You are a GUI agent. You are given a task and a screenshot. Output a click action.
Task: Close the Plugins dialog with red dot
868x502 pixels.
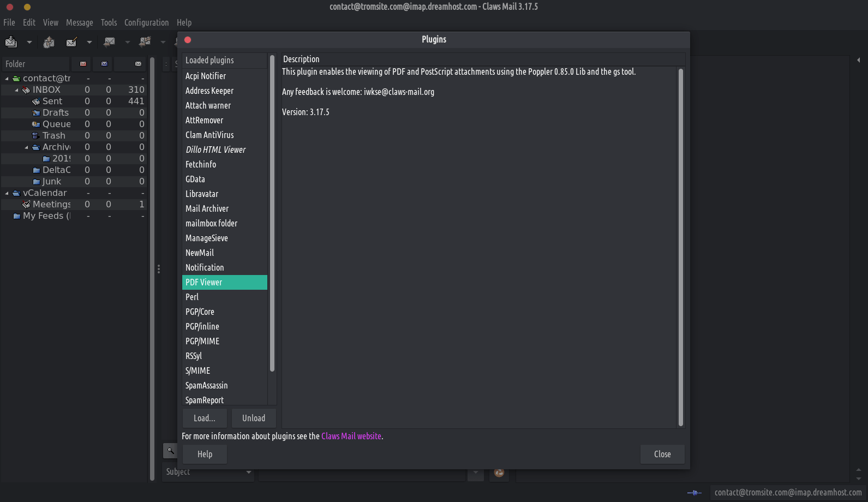(x=188, y=40)
